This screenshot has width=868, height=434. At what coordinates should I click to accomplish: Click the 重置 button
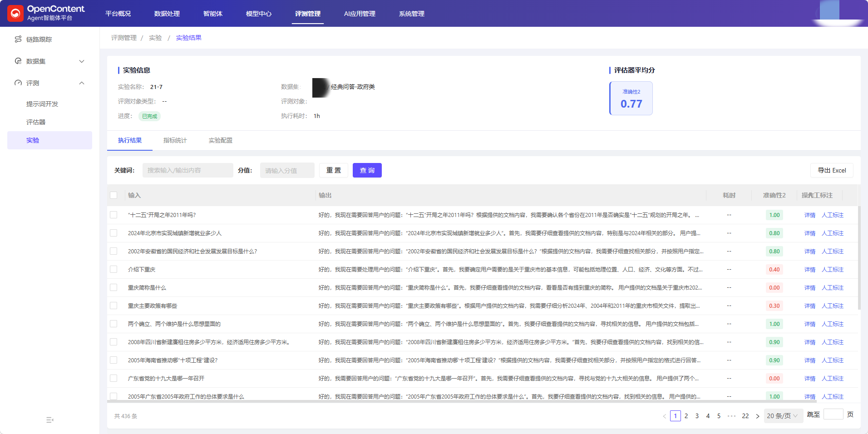(334, 170)
